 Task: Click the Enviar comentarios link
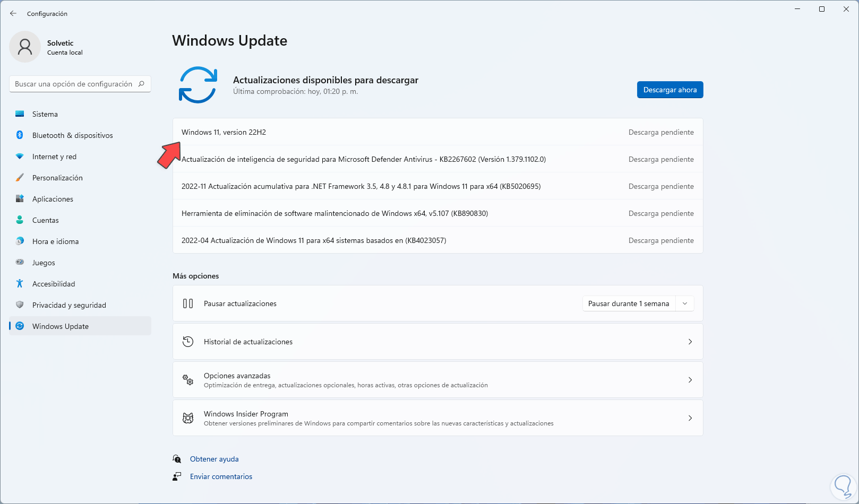coord(221,476)
